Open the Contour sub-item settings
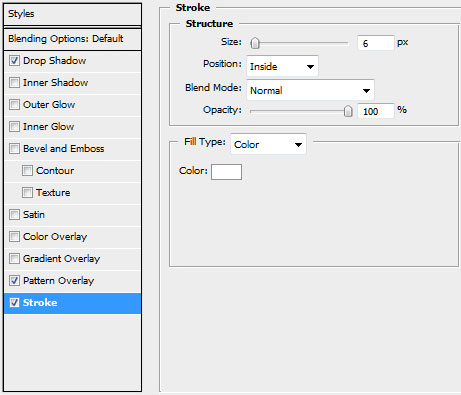 pos(55,171)
